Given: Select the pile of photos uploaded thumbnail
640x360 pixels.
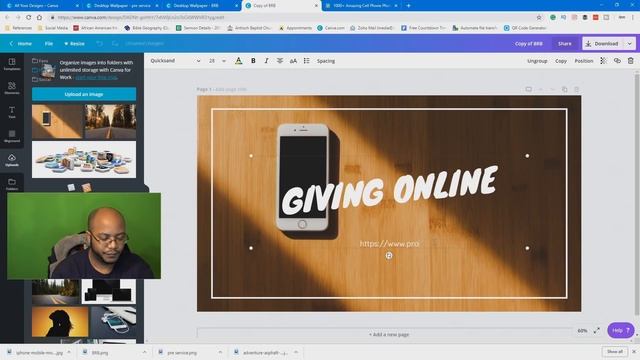Looking at the screenshot, I should 84,160.
